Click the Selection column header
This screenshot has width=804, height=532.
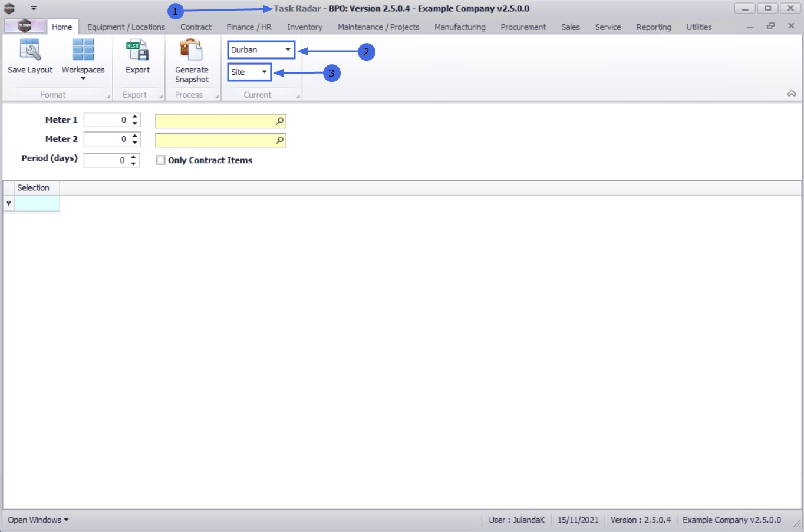pyautogui.click(x=37, y=188)
